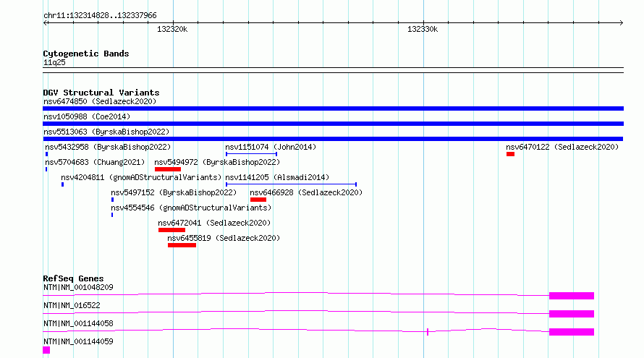Screen dimensions: 644x358
Task: Select the blue bar under nsv6474850
Action: click(333, 108)
